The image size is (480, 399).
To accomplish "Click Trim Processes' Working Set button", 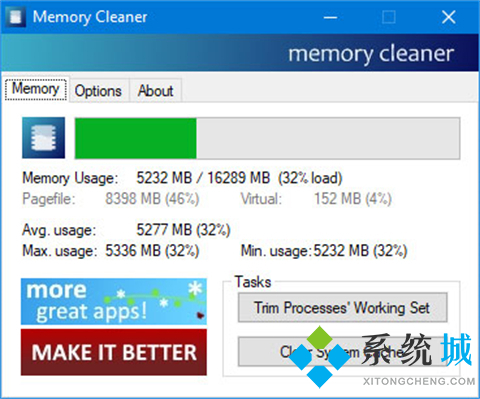I will pos(343,307).
